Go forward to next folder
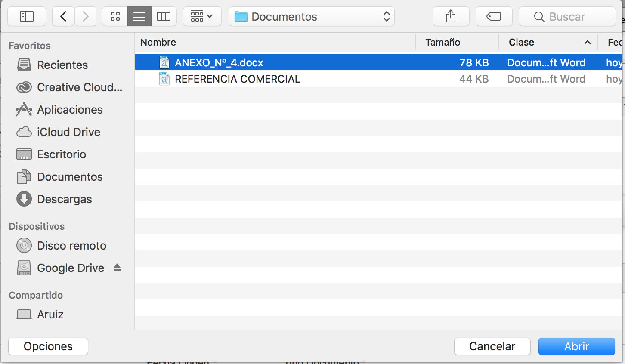This screenshot has height=364, width=625. (x=86, y=17)
